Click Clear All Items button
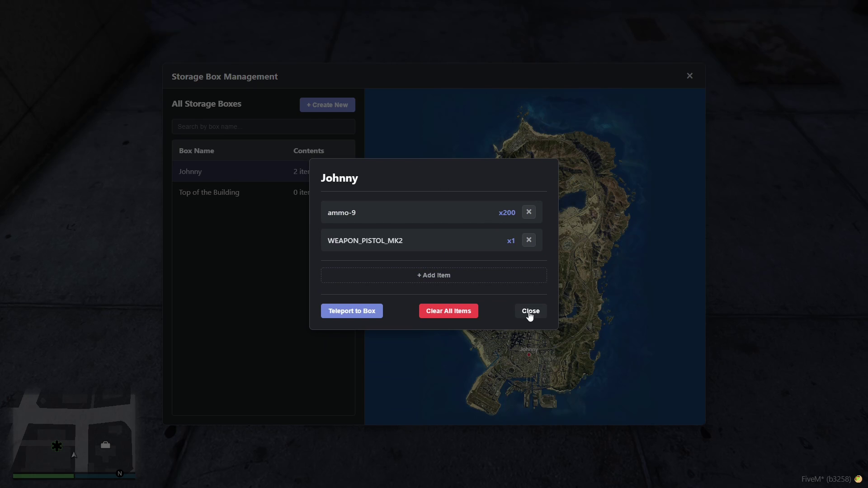 [448, 311]
